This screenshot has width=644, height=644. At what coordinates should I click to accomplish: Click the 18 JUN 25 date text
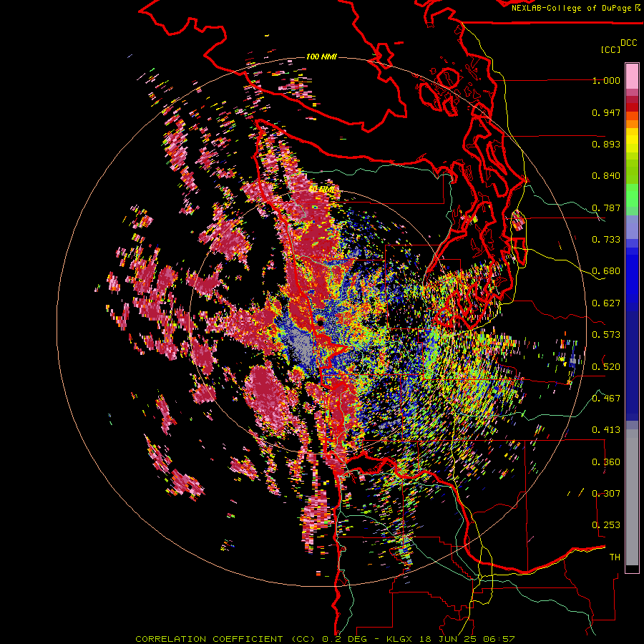pos(448,639)
